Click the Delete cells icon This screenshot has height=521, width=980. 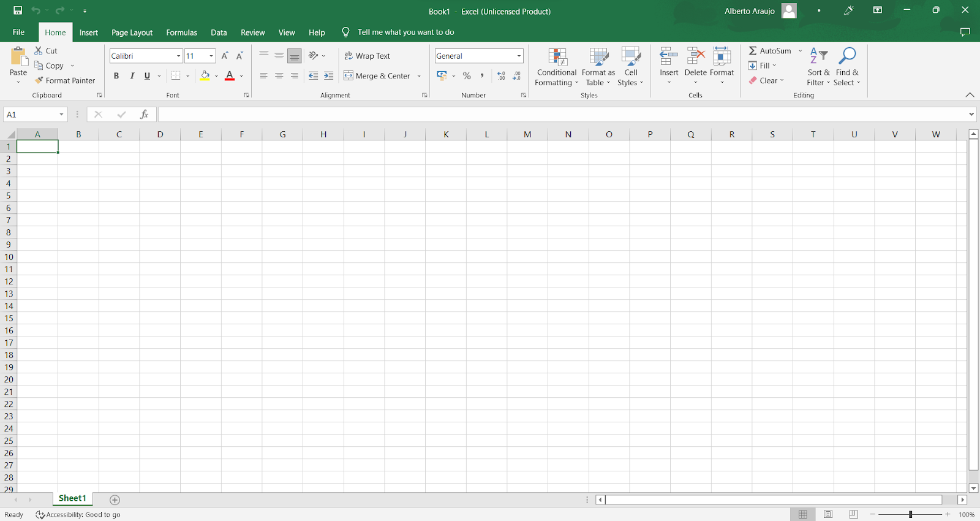pos(696,56)
